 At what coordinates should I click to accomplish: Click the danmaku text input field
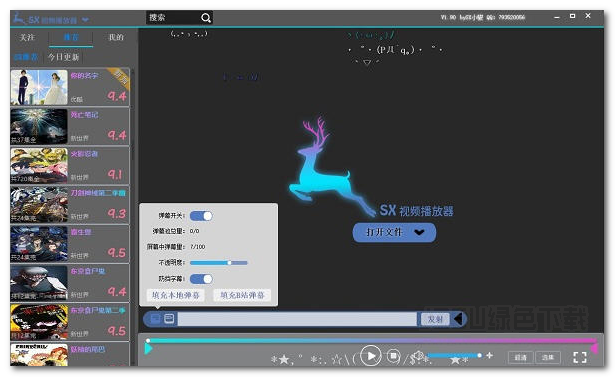pos(297,319)
